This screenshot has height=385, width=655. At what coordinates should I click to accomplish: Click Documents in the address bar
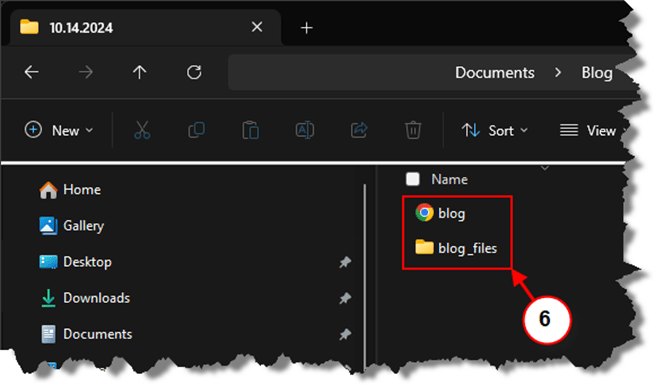click(x=495, y=73)
